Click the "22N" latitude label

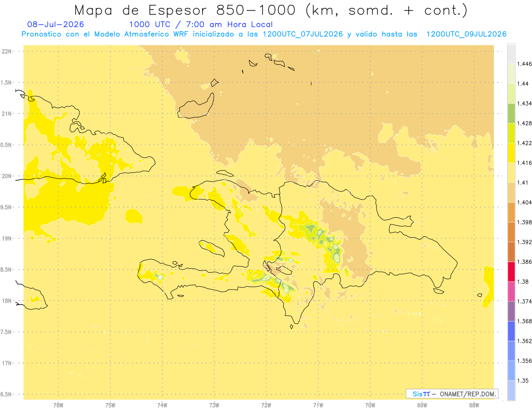point(6,51)
